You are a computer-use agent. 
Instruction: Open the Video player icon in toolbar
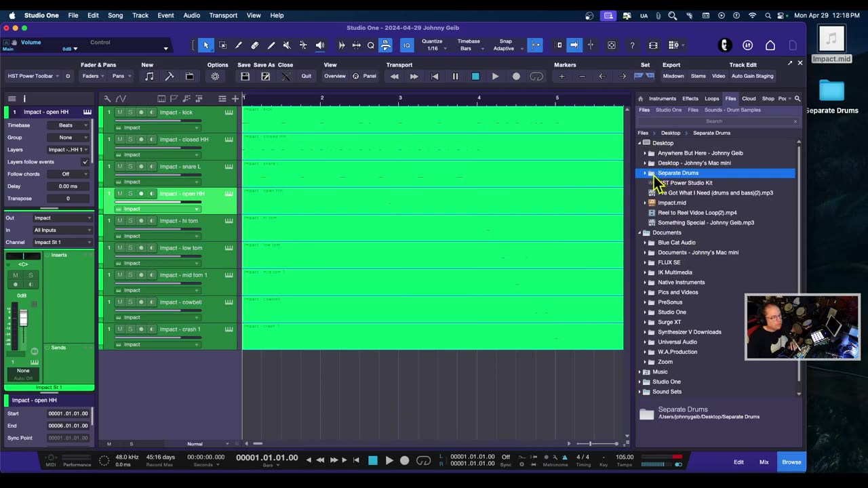pyautogui.click(x=653, y=45)
